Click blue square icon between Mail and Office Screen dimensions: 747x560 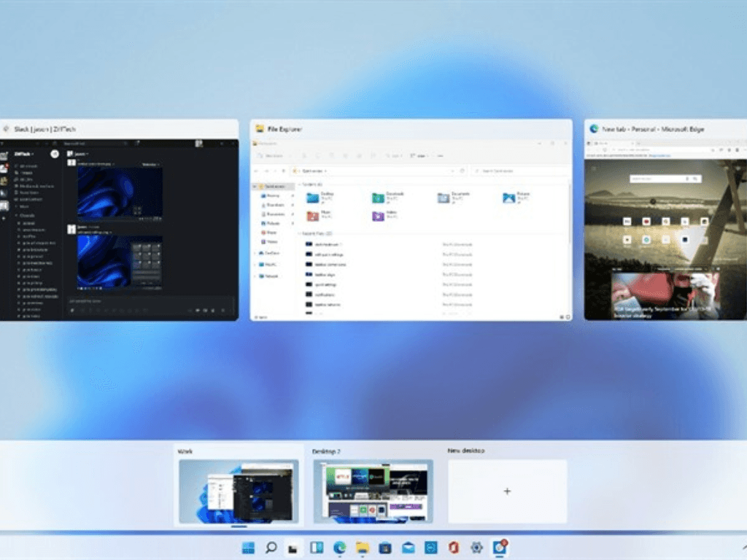click(431, 547)
